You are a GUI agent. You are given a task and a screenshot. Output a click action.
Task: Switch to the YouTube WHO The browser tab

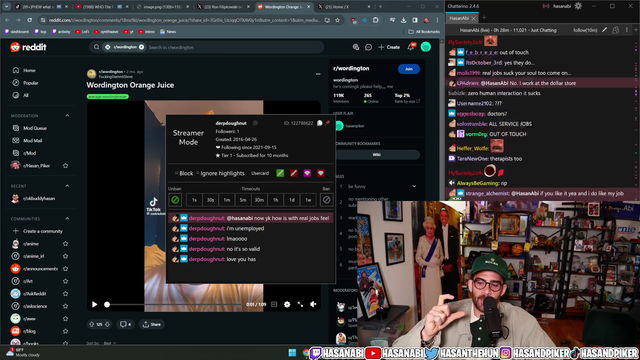(x=102, y=7)
